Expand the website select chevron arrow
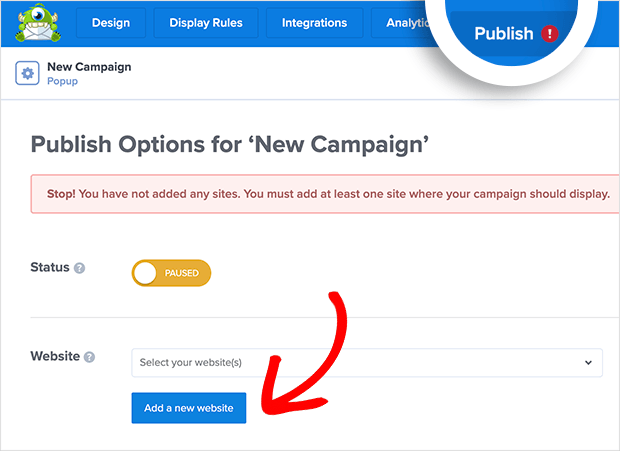The width and height of the screenshot is (620, 451). [588, 362]
